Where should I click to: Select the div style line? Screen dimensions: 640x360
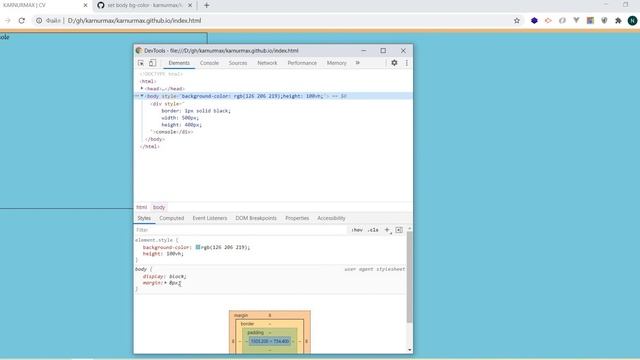pos(167,104)
